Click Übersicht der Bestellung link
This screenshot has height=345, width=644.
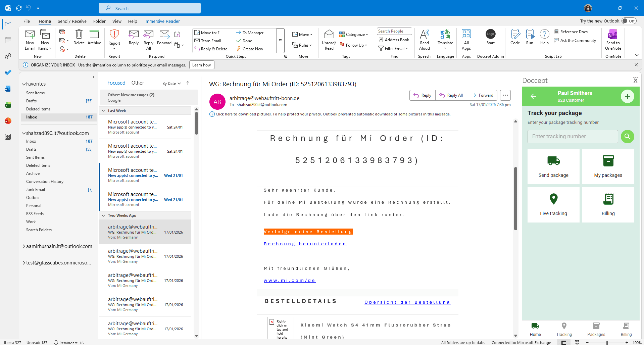[x=407, y=302]
